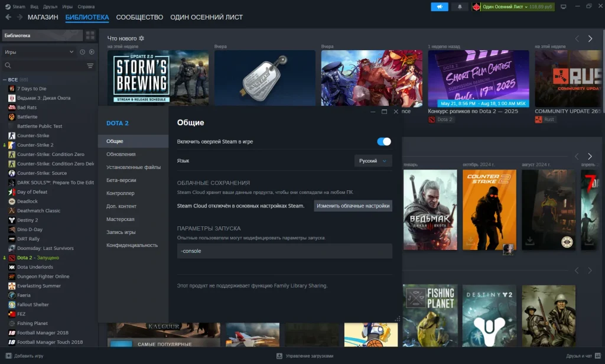Click the Steam logo in the menu bar
The height and width of the screenshot is (364, 605).
pos(8,6)
